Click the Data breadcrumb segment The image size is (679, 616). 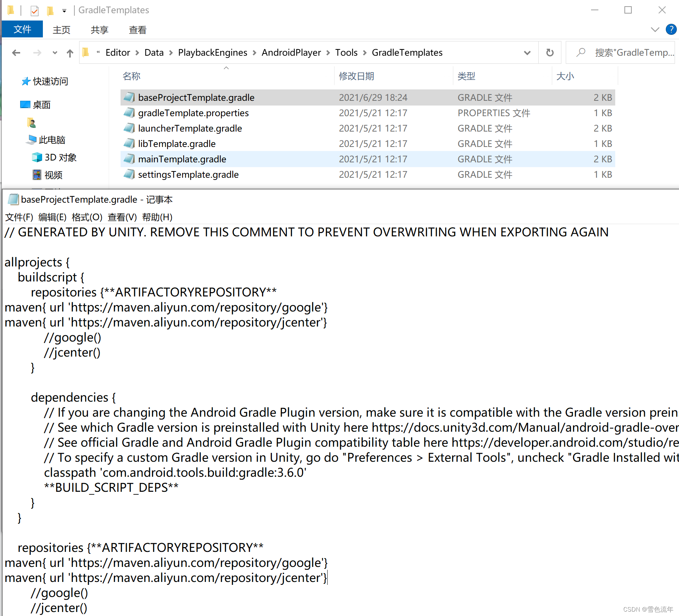(x=154, y=53)
